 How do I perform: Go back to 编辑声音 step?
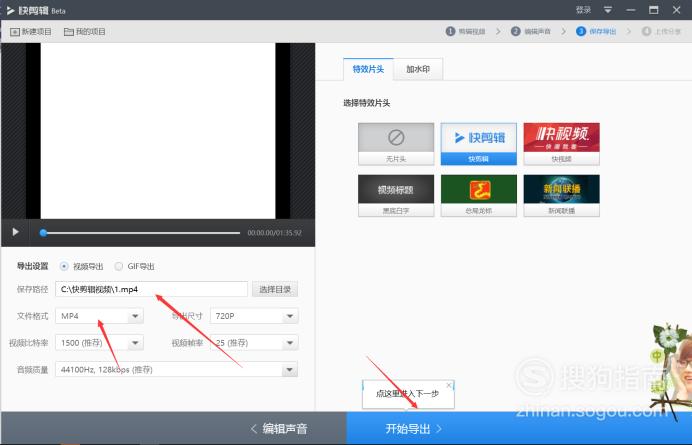[279, 428]
